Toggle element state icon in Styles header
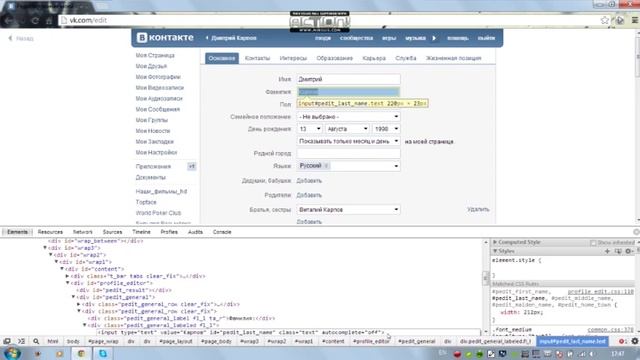 tap(618, 251)
